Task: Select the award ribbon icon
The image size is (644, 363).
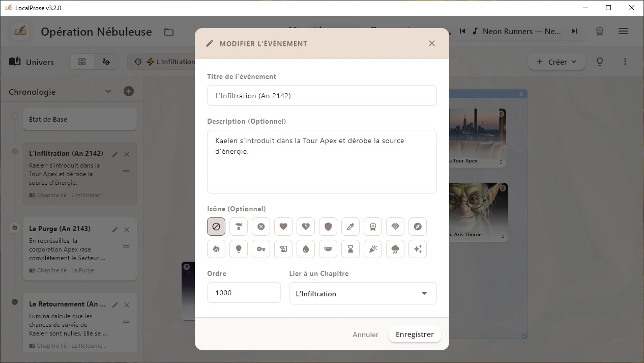Action: 373,227
